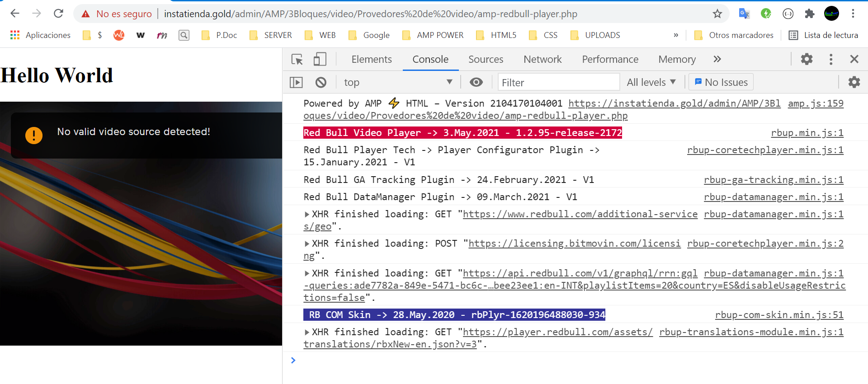Open the rm bookmark icon
The width and height of the screenshot is (868, 384).
pos(162,35)
